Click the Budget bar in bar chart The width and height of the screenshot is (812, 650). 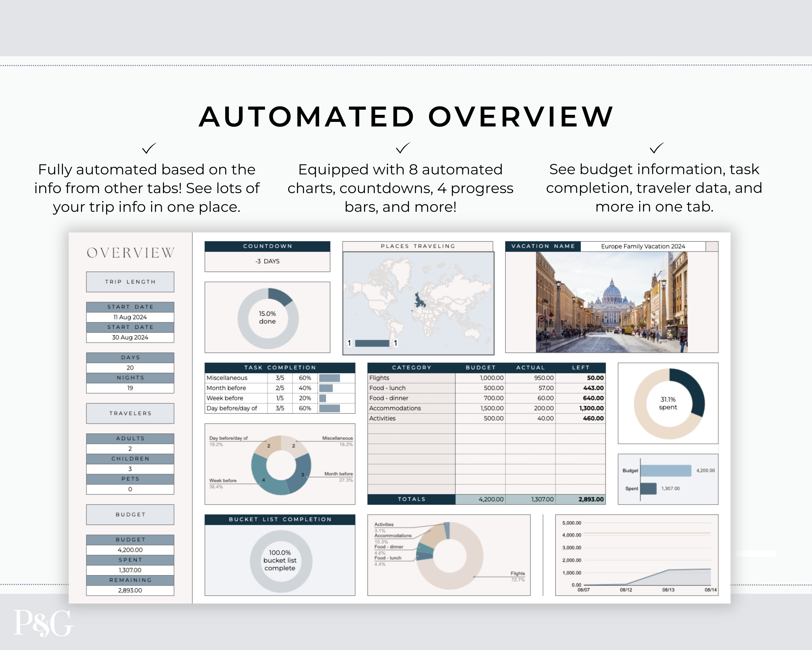click(x=666, y=471)
